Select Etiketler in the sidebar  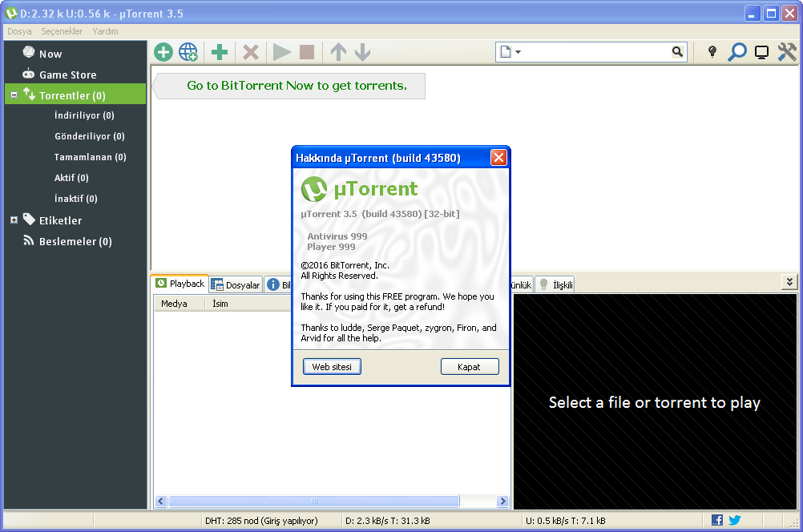click(x=60, y=220)
